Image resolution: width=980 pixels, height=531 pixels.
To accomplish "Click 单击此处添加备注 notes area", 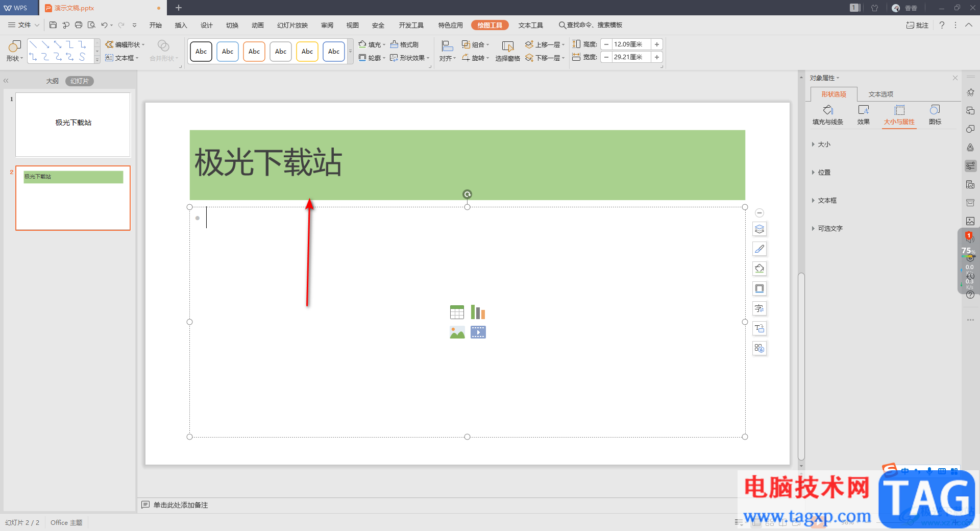I will pyautogui.click(x=181, y=505).
